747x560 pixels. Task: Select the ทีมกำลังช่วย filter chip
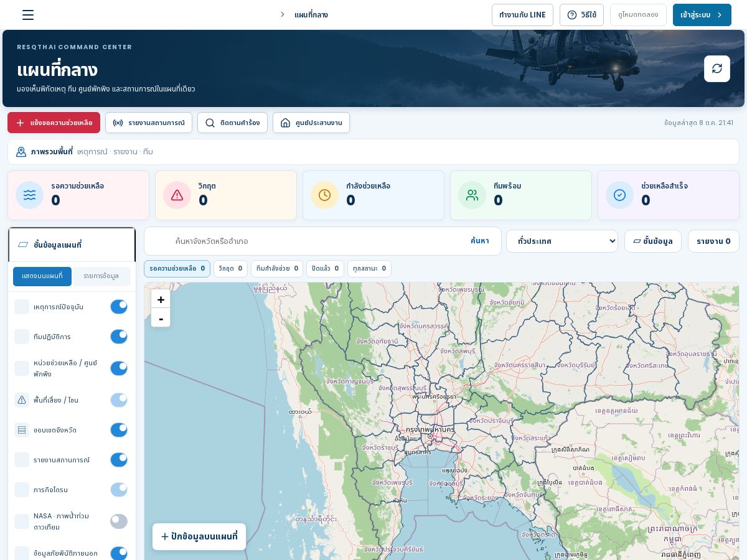[277, 269]
